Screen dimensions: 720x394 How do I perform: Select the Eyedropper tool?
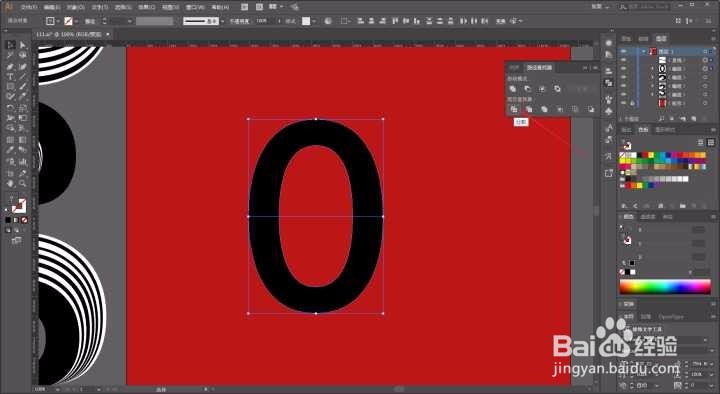(x=10, y=151)
